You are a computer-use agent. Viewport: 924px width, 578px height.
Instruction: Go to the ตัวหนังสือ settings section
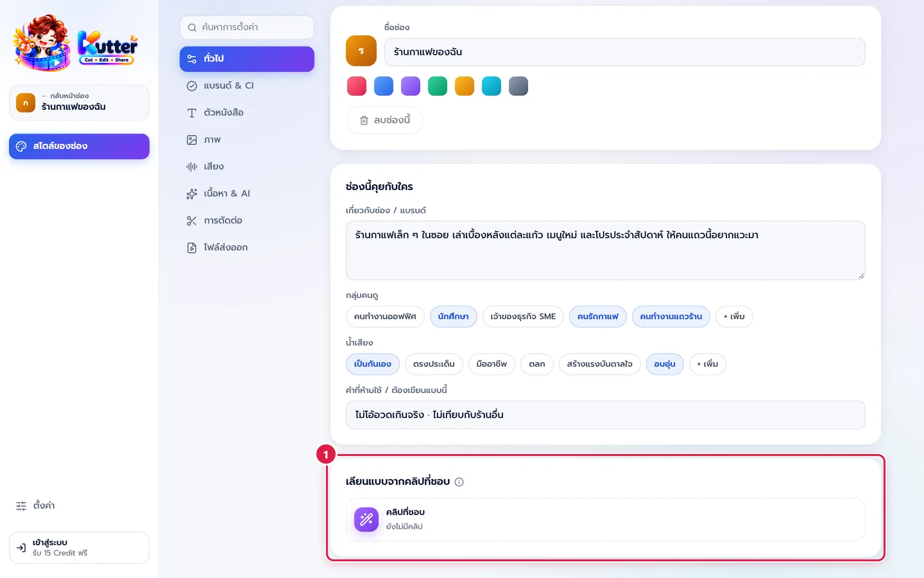[247, 112]
